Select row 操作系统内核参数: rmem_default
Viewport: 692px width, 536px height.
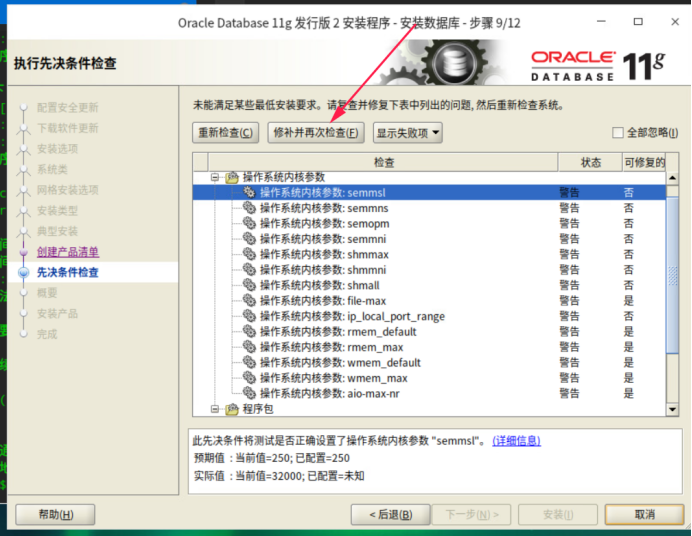pos(429,331)
